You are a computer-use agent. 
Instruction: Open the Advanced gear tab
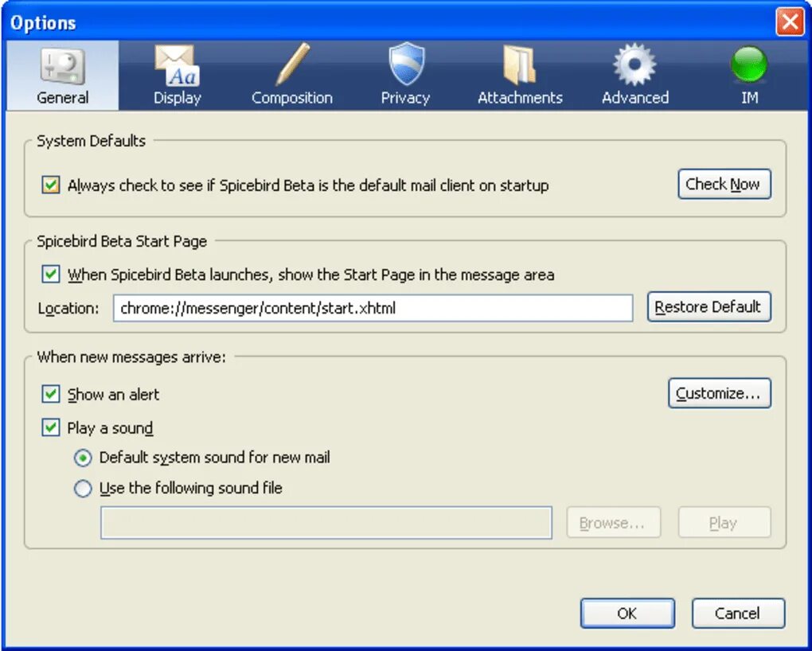pos(635,76)
